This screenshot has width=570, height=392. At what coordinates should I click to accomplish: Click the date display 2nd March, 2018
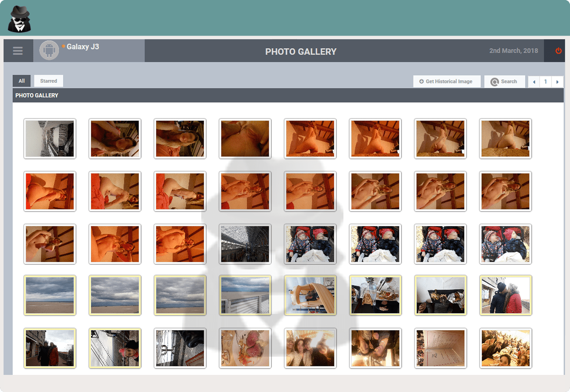(x=513, y=51)
